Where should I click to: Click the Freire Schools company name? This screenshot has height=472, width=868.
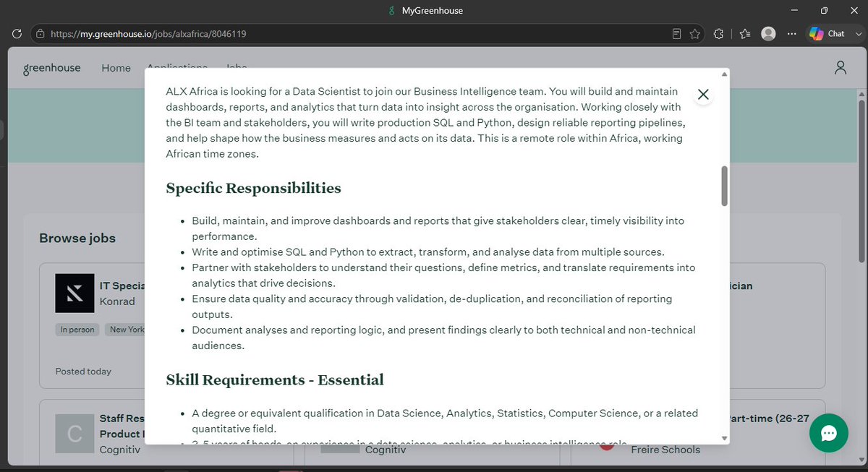[665, 450]
